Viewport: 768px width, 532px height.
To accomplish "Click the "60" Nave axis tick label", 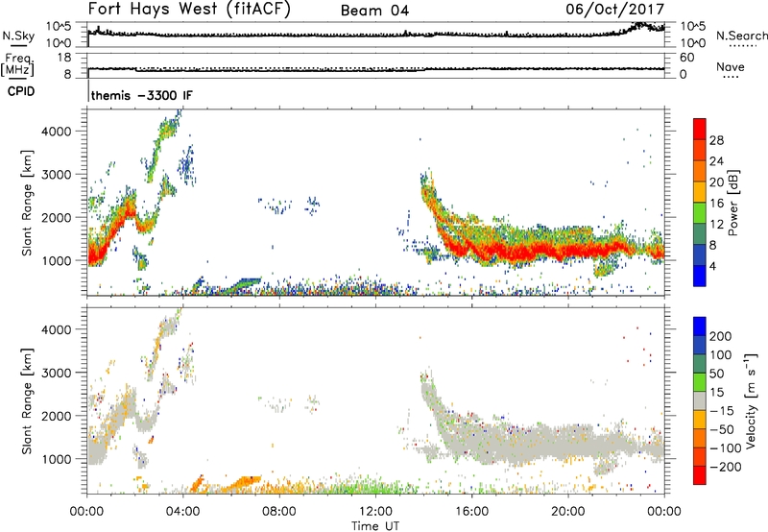I will [686, 58].
